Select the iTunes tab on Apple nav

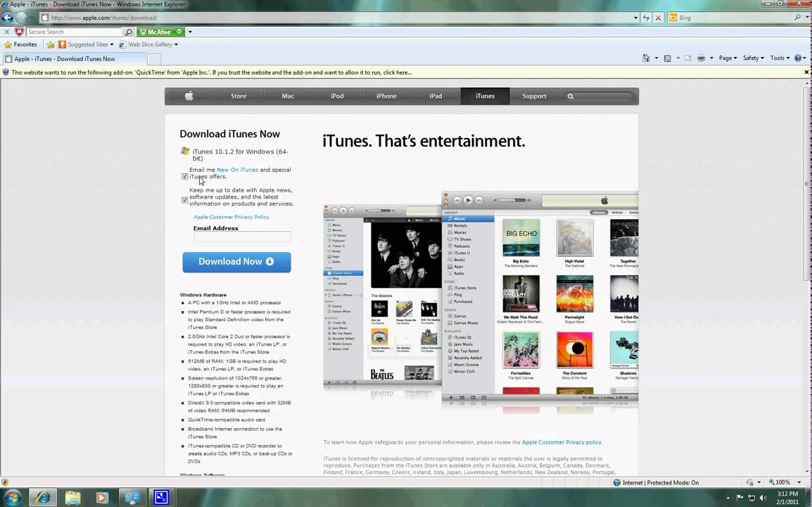point(486,96)
